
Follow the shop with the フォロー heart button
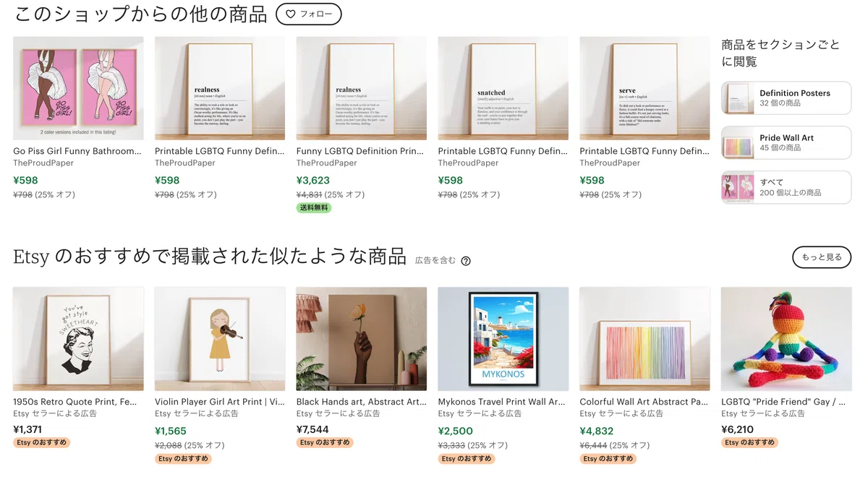pyautogui.click(x=309, y=14)
